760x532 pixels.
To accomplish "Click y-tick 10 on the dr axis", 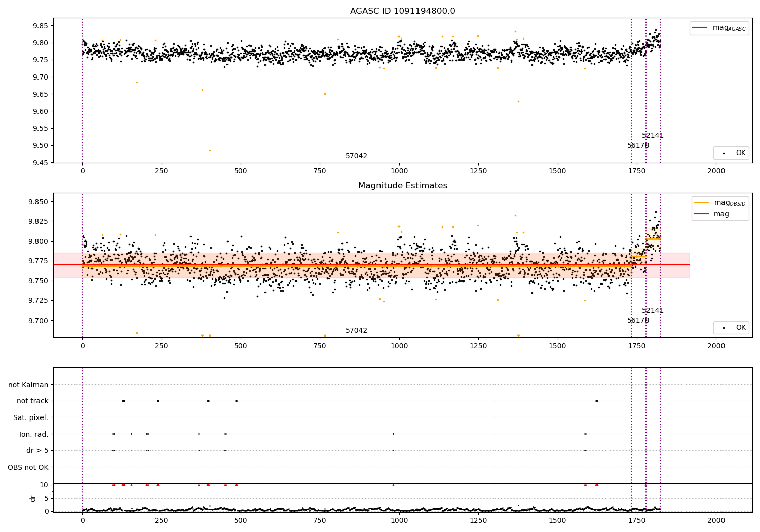I will 44,485.
